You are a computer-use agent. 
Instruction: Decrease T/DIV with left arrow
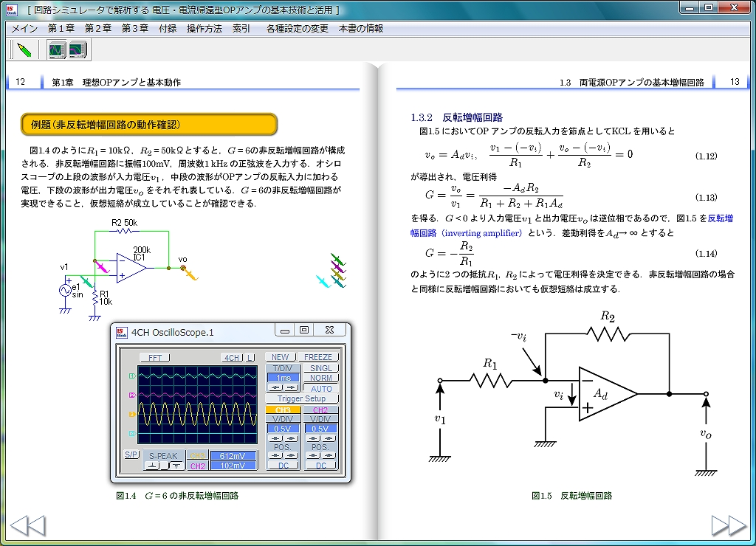tap(275, 387)
